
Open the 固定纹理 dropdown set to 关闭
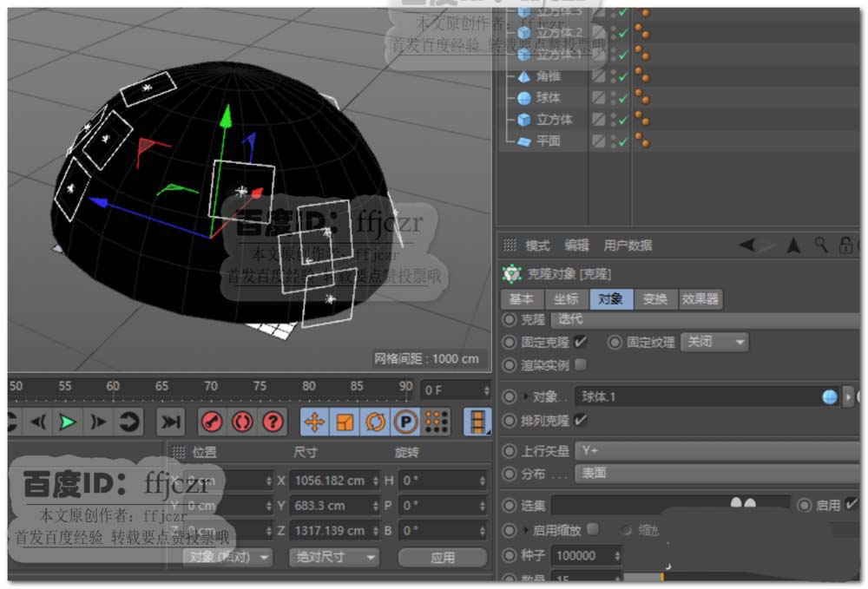click(x=714, y=342)
